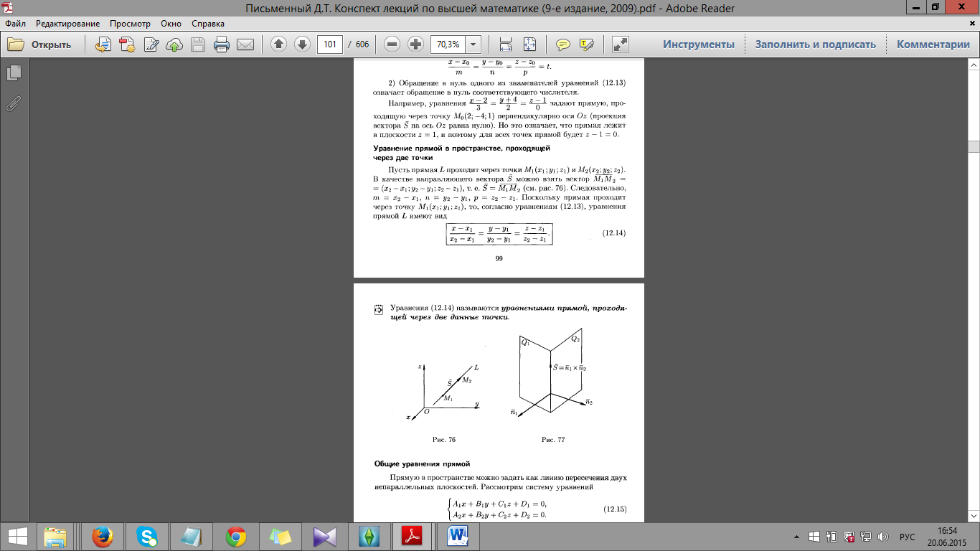Open the Файл menu
Screen dimensions: 980x551
click(15, 24)
